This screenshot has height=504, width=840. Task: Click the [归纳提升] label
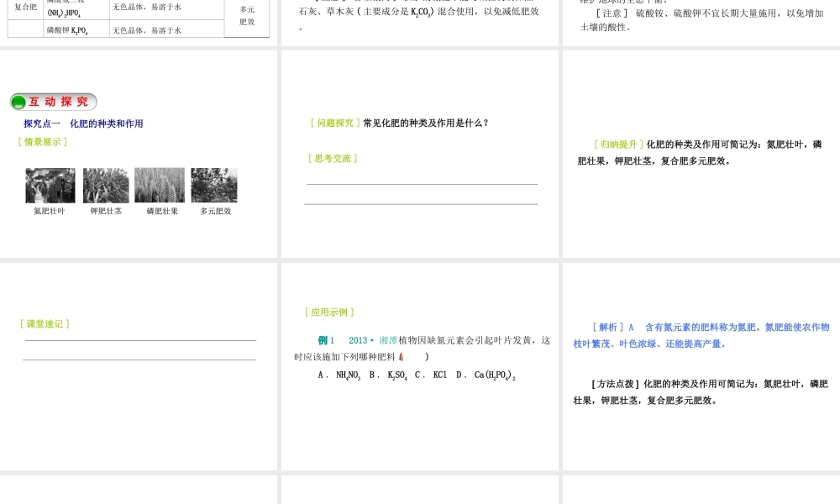click(618, 144)
